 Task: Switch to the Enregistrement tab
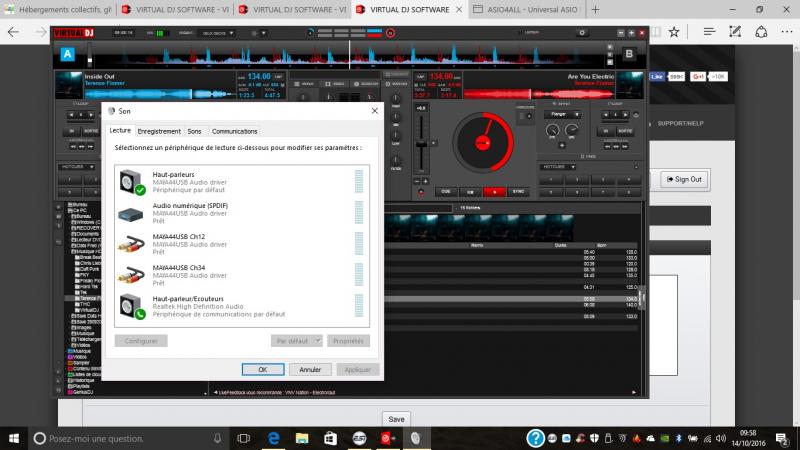point(159,131)
